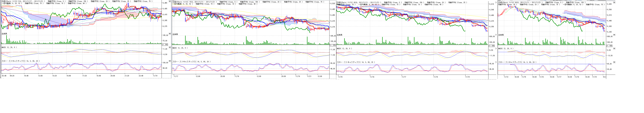Viewport: 644px width, 113px height.
Task: Select the 出来高 label on 30-minute chart
Action: point(340,35)
